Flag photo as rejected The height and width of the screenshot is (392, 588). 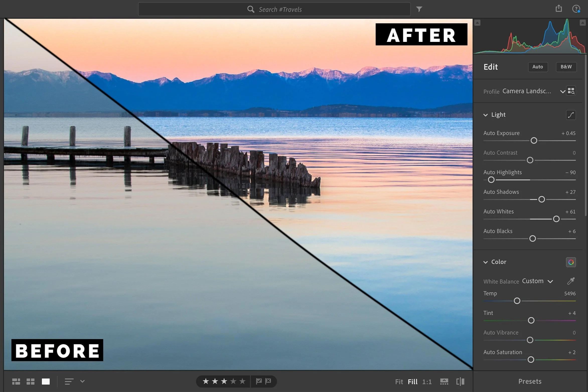[268, 381]
